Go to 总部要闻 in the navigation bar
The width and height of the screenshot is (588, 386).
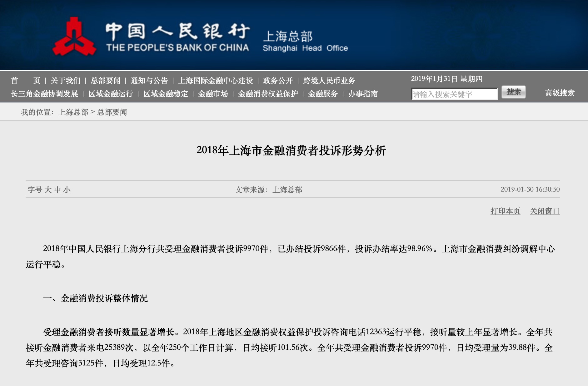click(106, 81)
